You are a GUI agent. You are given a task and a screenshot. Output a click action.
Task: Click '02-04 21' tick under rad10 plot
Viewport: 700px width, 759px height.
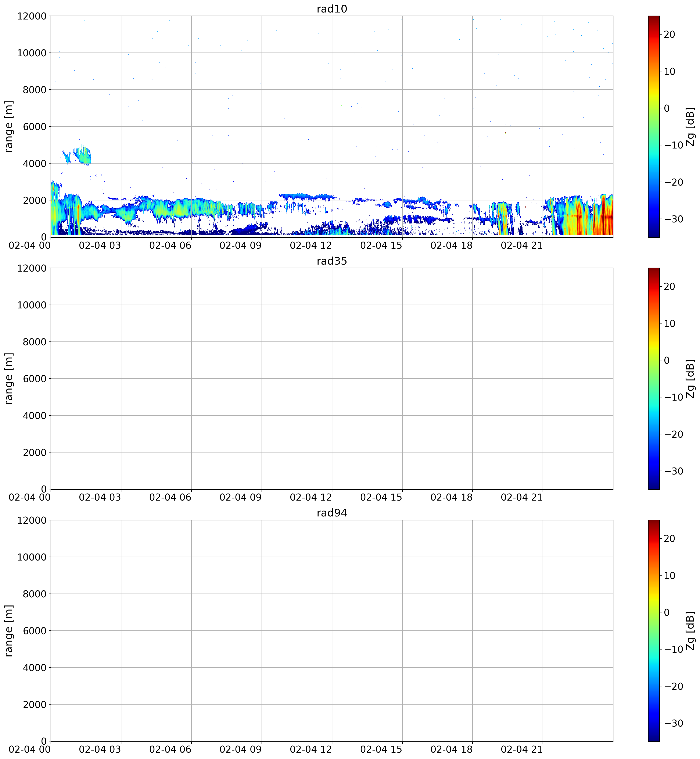click(522, 245)
